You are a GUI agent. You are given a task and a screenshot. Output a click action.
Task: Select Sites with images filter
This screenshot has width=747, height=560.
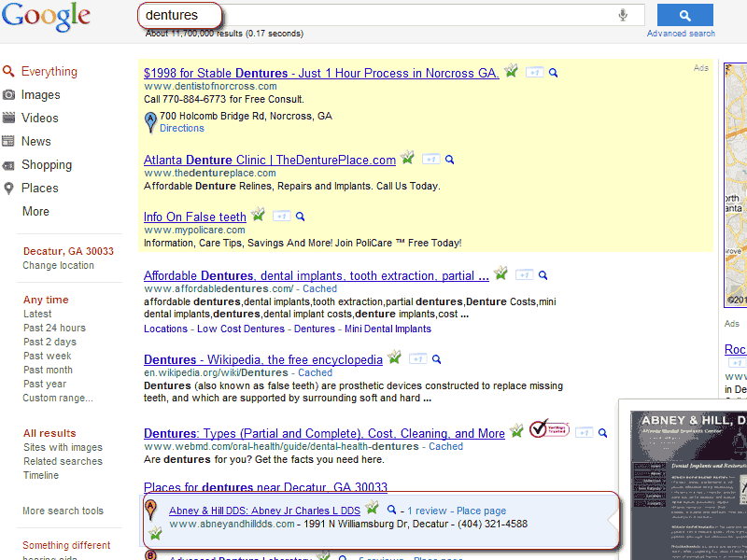tap(63, 447)
